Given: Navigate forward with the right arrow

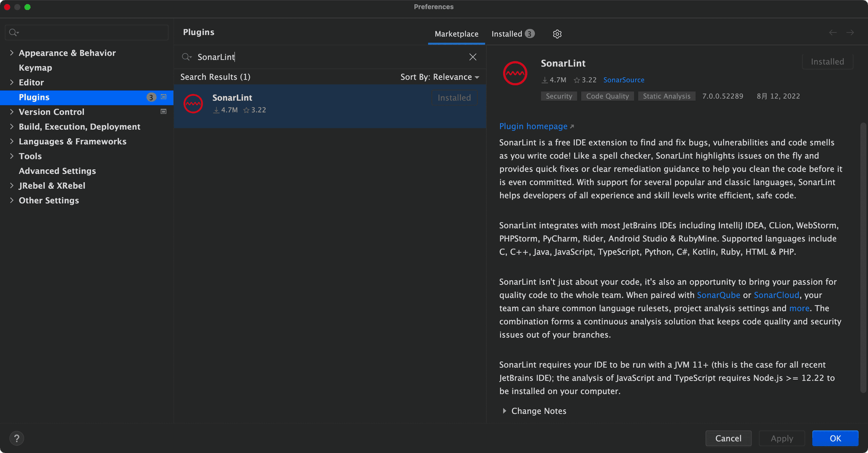Looking at the screenshot, I should click(850, 33).
